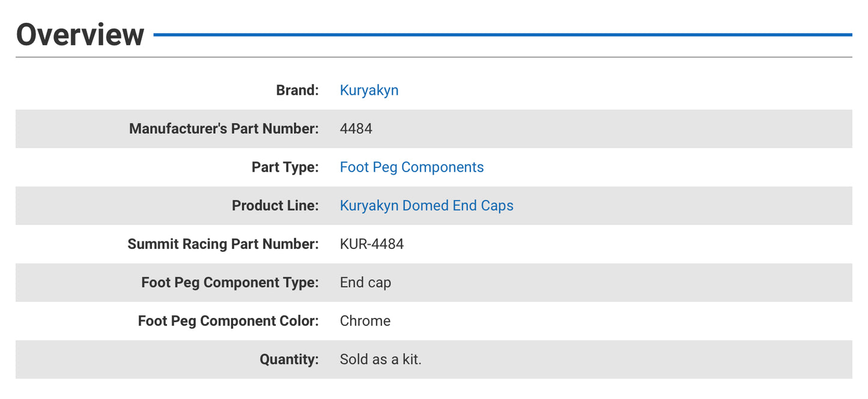Viewport: 868px width, 399px height.
Task: Click the Manufacturer's Part Number label
Action: tap(223, 128)
